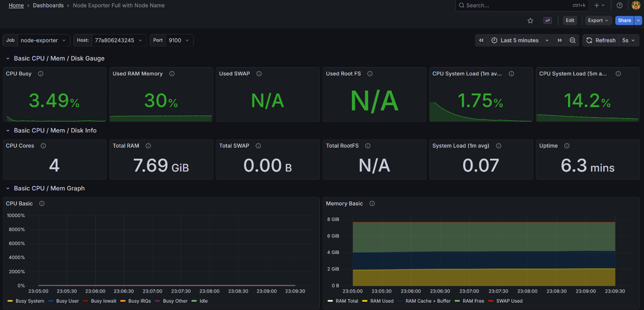Click the 7.69 GiB Total RAM value
Viewport: 644px width, 310px height.
click(161, 166)
